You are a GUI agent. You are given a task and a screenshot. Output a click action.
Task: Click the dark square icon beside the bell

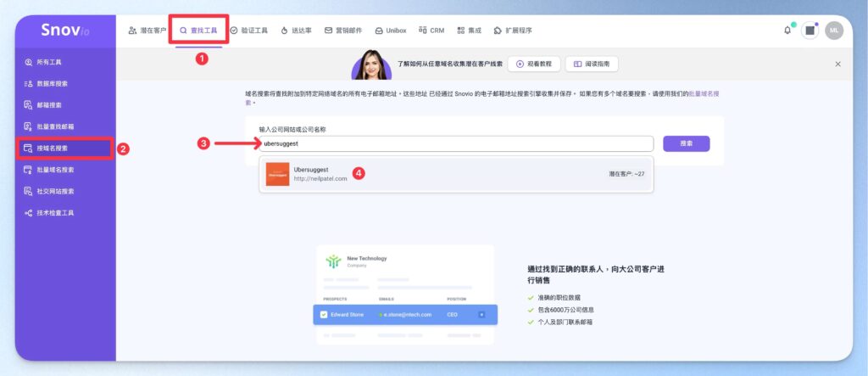pyautogui.click(x=810, y=31)
